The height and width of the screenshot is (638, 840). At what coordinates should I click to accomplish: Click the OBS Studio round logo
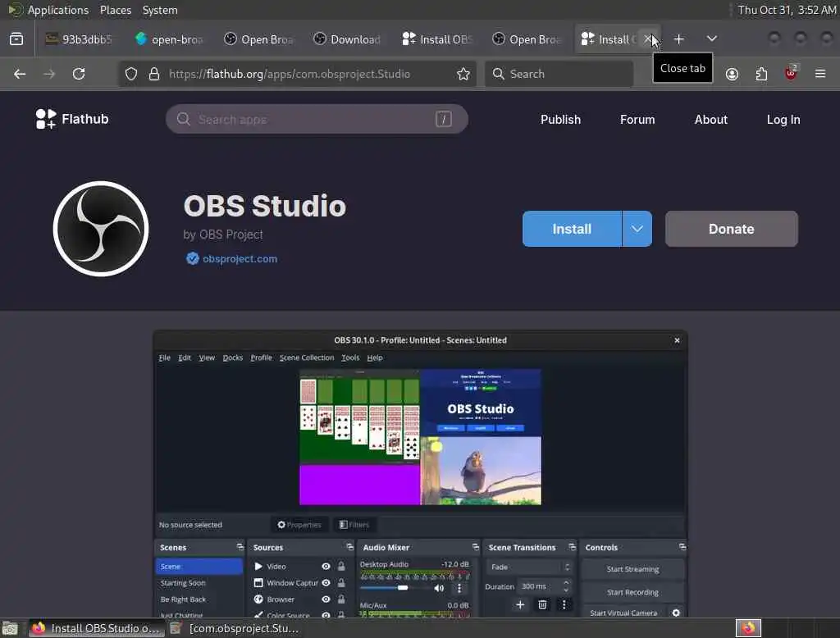101,229
